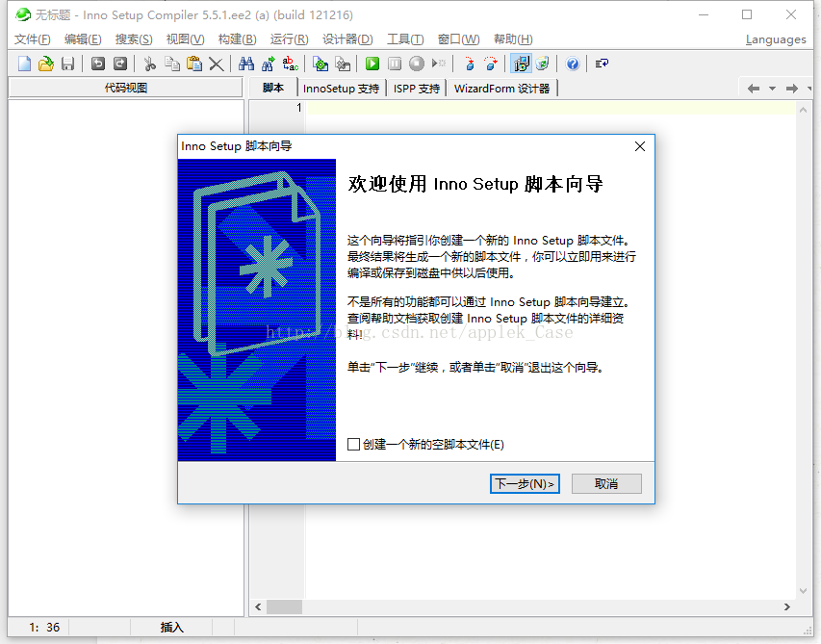Cut selection with the scissors icon
Image resolution: width=821 pixels, height=644 pixels.
pyautogui.click(x=150, y=64)
